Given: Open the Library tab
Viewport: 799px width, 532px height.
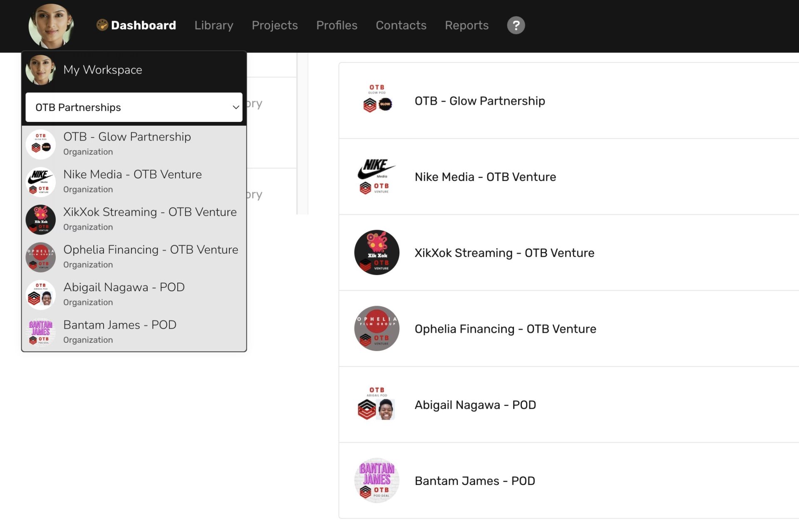Looking at the screenshot, I should tap(213, 25).
